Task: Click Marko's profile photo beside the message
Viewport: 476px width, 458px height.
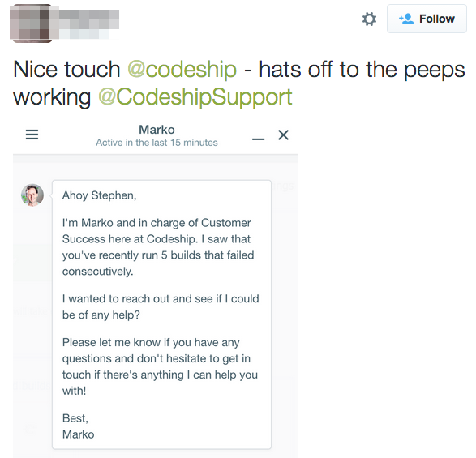Action: (32, 195)
